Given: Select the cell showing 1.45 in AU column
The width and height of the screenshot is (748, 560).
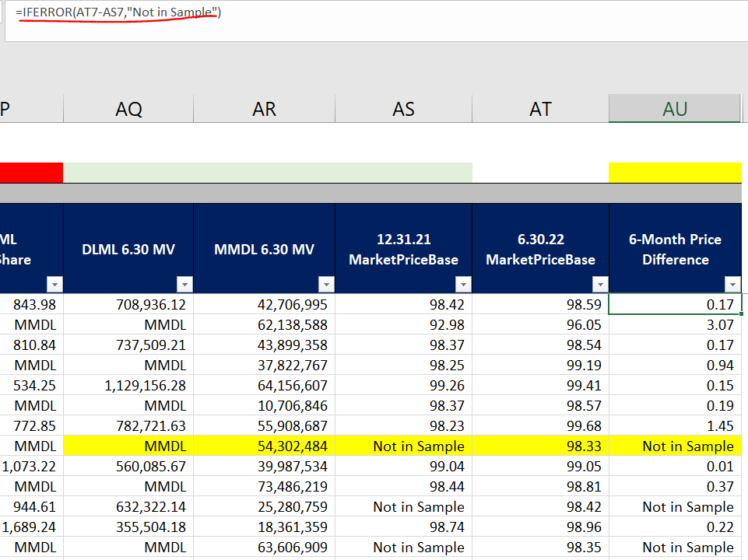Looking at the screenshot, I should click(x=675, y=425).
